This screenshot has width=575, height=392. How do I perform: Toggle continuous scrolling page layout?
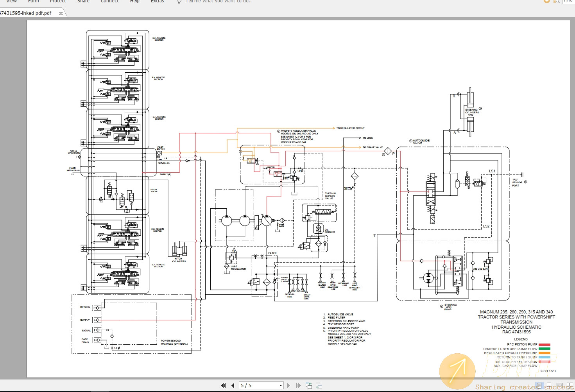[x=549, y=385]
